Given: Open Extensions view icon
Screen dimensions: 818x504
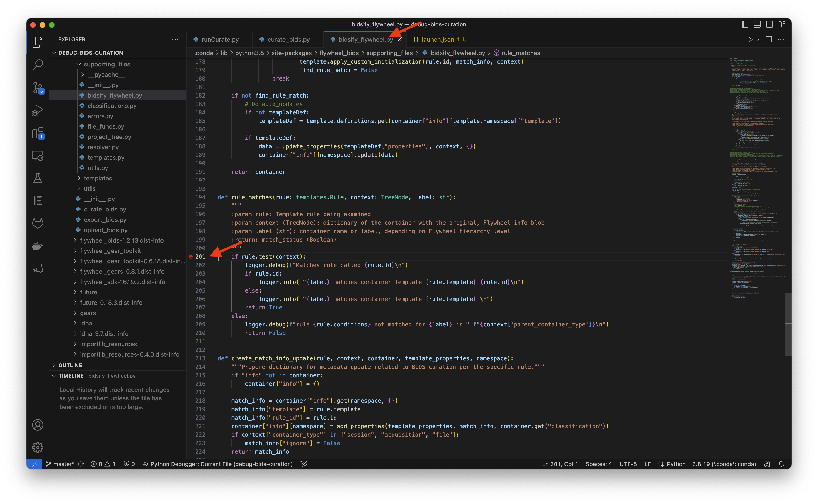Looking at the screenshot, I should click(38, 133).
